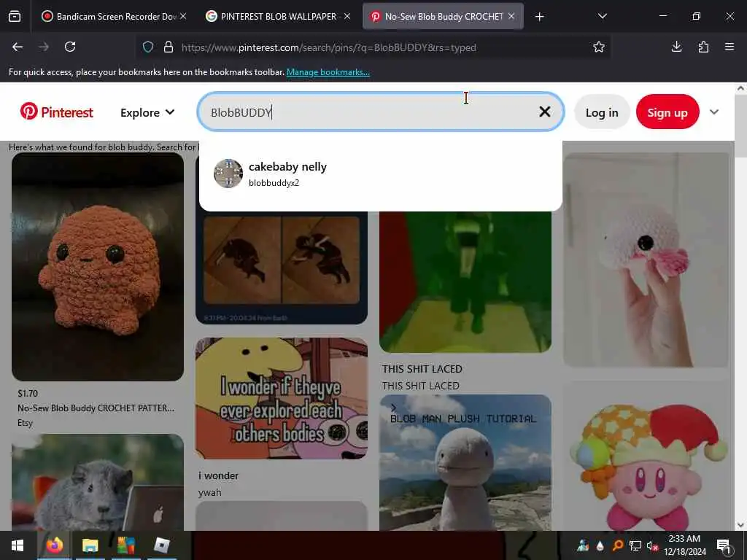This screenshot has width=747, height=560.
Task: Open the 'I wonder if theyve' meme pin
Action: point(281,398)
